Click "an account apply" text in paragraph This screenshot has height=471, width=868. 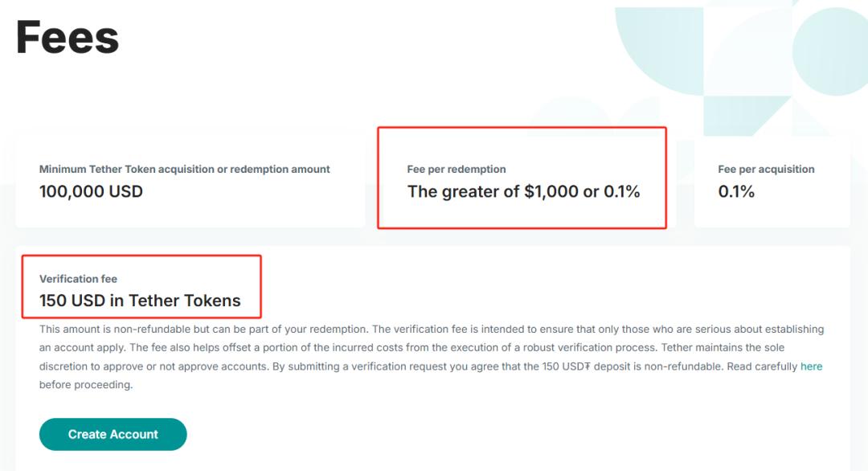pos(81,348)
